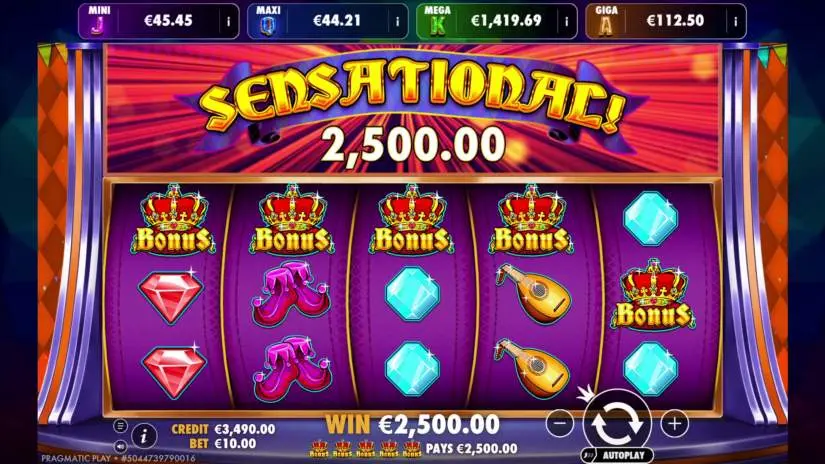Click the Bonus crown on the fifth reel
This screenshot has width=825, height=464.
click(x=653, y=294)
